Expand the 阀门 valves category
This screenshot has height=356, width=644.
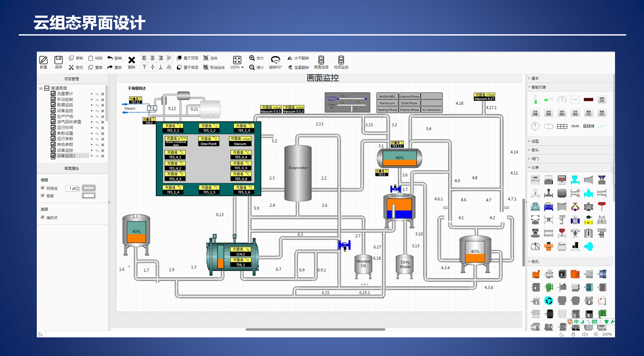click(x=535, y=159)
